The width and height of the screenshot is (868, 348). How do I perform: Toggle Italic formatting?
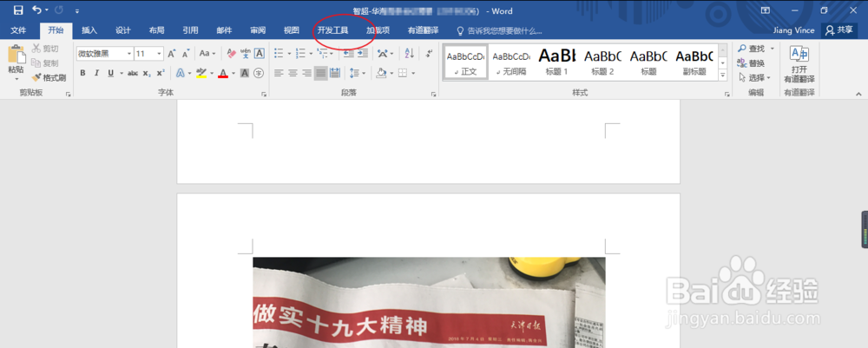coord(96,73)
